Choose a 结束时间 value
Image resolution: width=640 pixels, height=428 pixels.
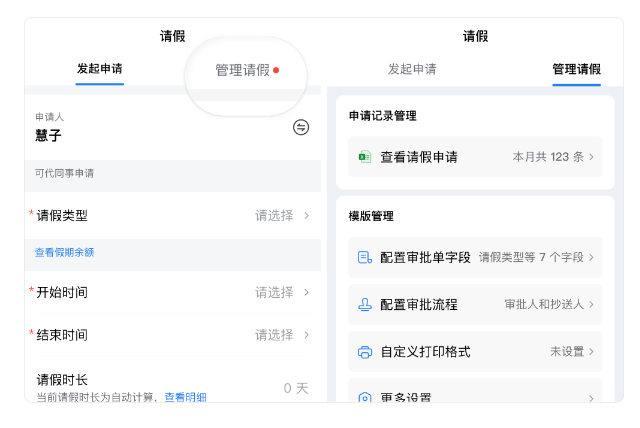281,334
